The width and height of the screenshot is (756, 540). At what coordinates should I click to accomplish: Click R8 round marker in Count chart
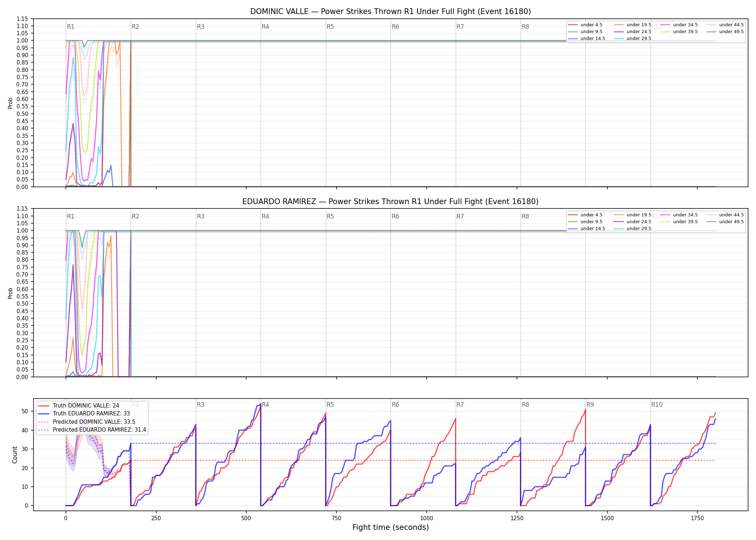click(525, 405)
